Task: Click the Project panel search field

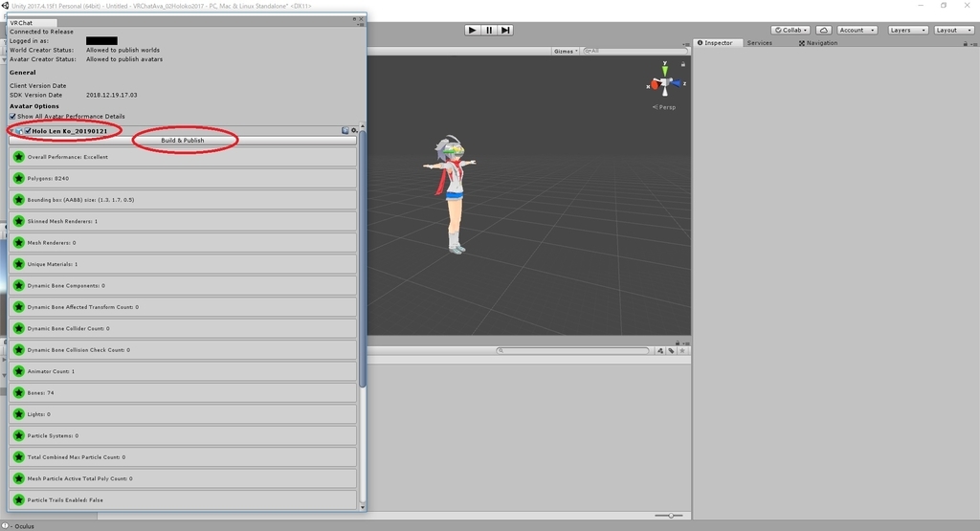Action: tap(572, 350)
